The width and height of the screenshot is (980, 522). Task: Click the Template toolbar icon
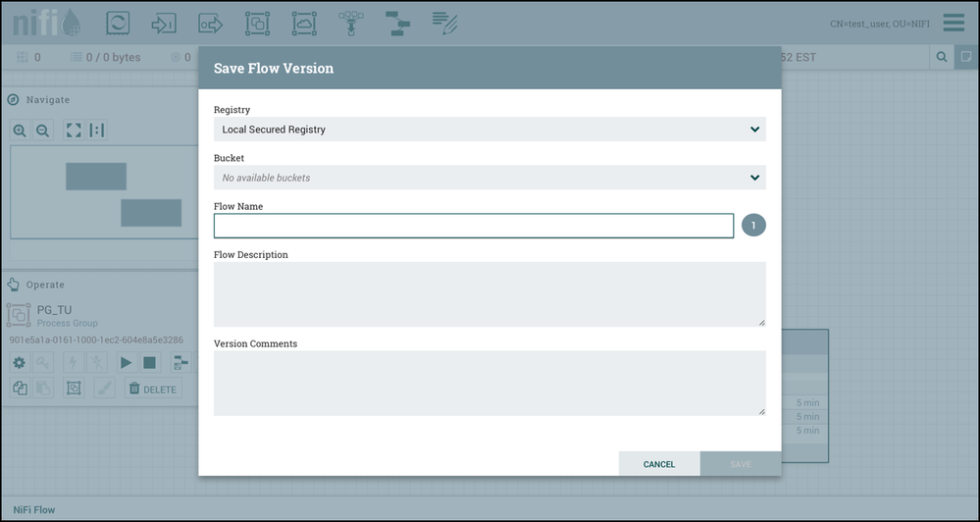tap(397, 24)
